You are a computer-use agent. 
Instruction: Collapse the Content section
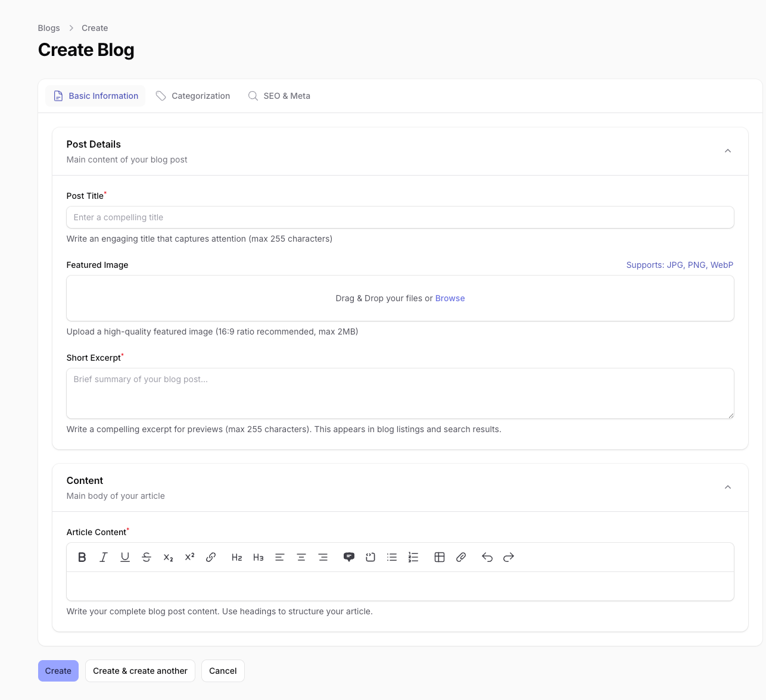[x=727, y=487]
